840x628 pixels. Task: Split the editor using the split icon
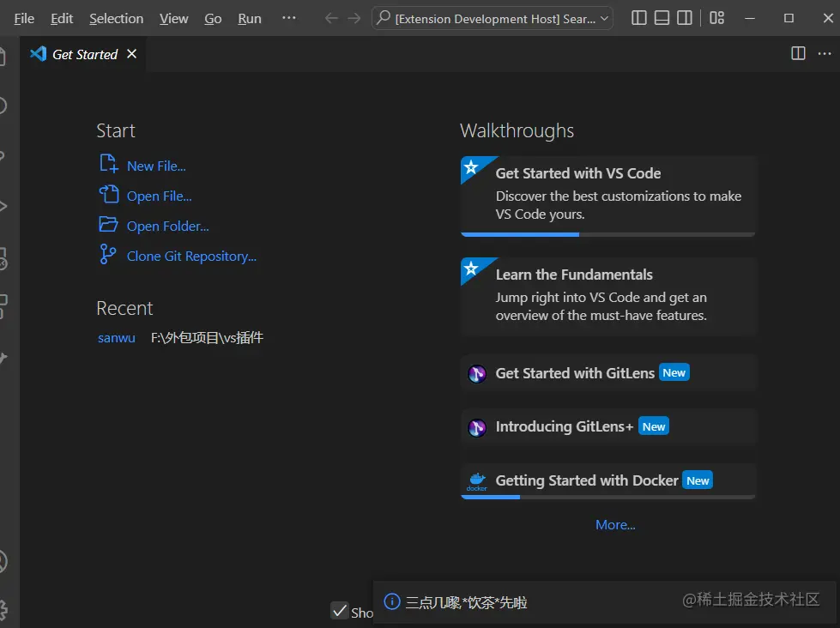798,54
